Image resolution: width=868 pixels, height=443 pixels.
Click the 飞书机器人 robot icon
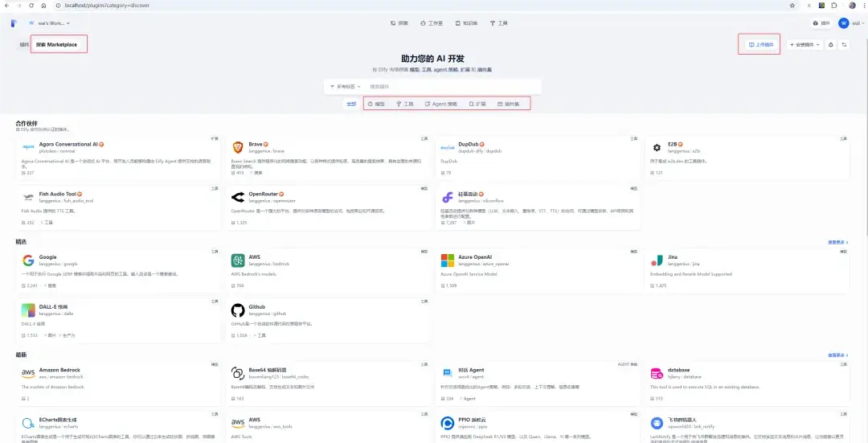657,423
